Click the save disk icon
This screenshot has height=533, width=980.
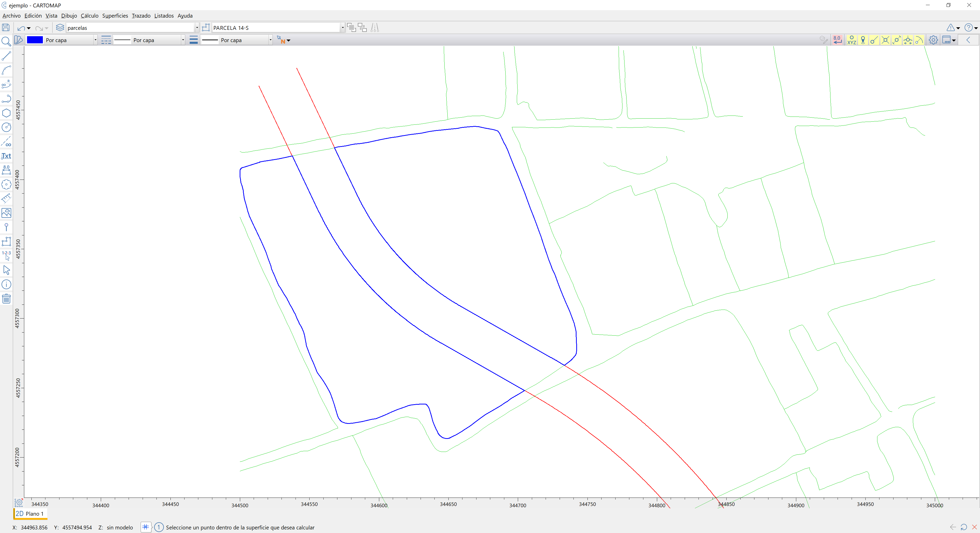6,27
